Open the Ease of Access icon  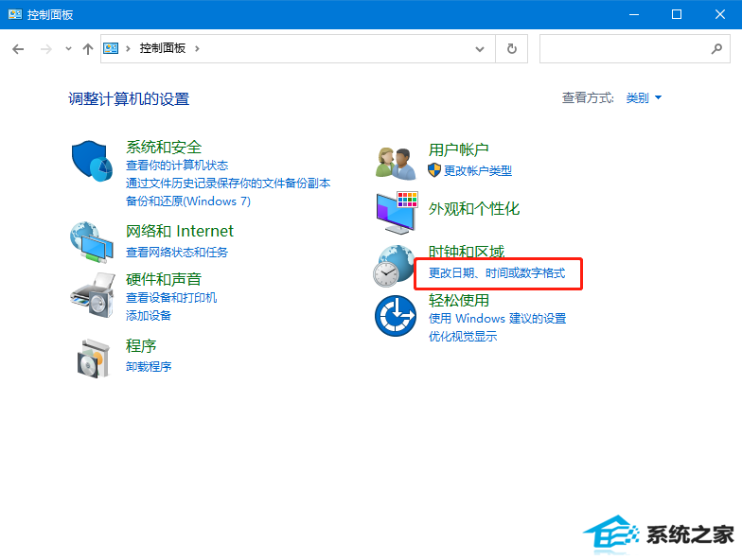[x=396, y=316]
